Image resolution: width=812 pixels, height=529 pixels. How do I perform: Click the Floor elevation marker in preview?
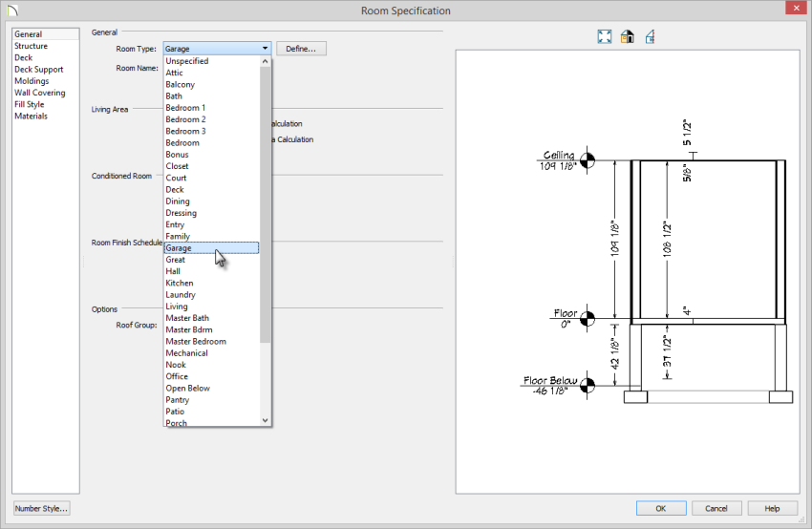point(587,318)
